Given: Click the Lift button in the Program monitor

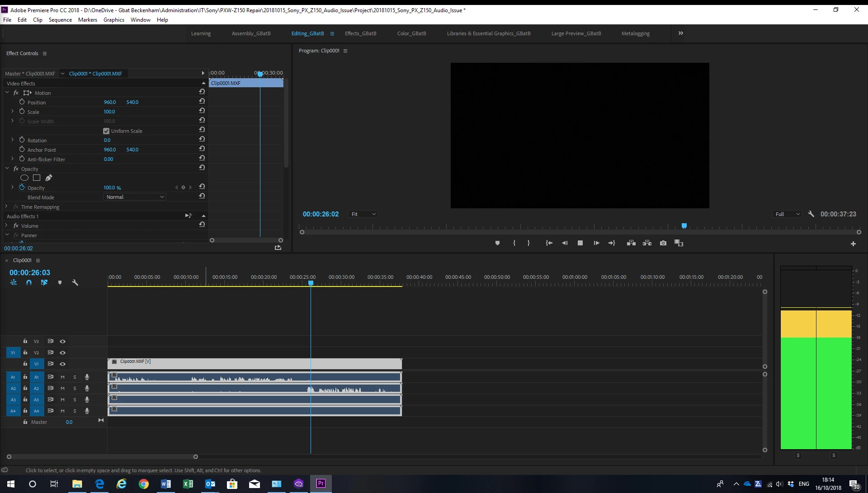Looking at the screenshot, I should (x=631, y=243).
